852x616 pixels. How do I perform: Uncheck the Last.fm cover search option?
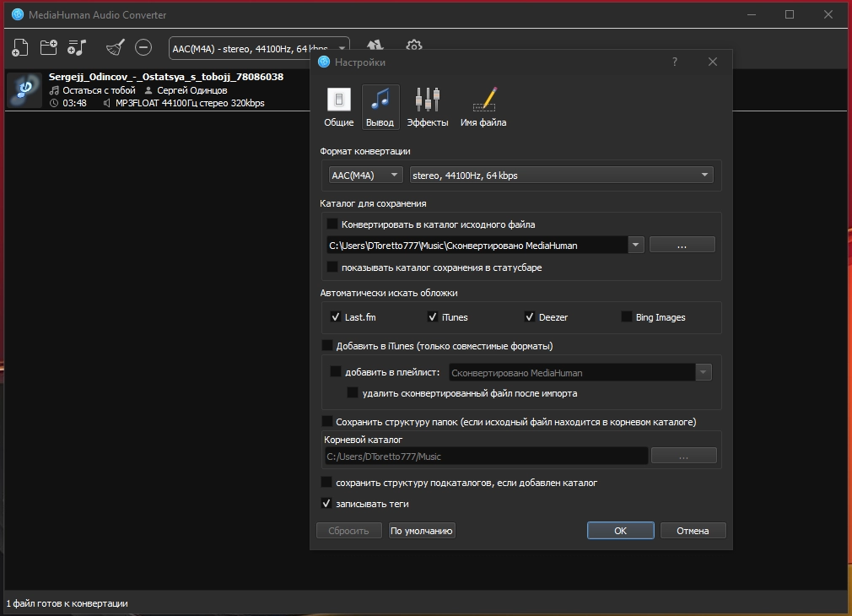tap(336, 316)
